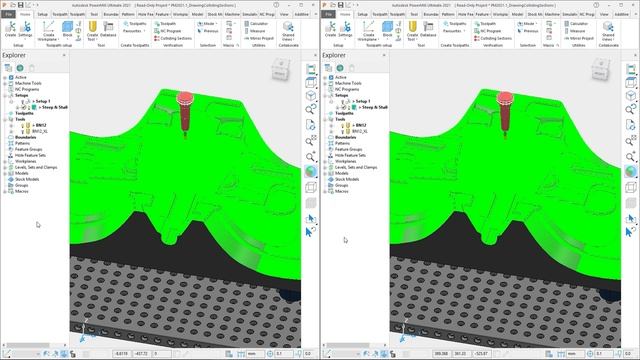Open Favourites dropdown in left window
This screenshot has height=360, width=640.
(x=134, y=31)
